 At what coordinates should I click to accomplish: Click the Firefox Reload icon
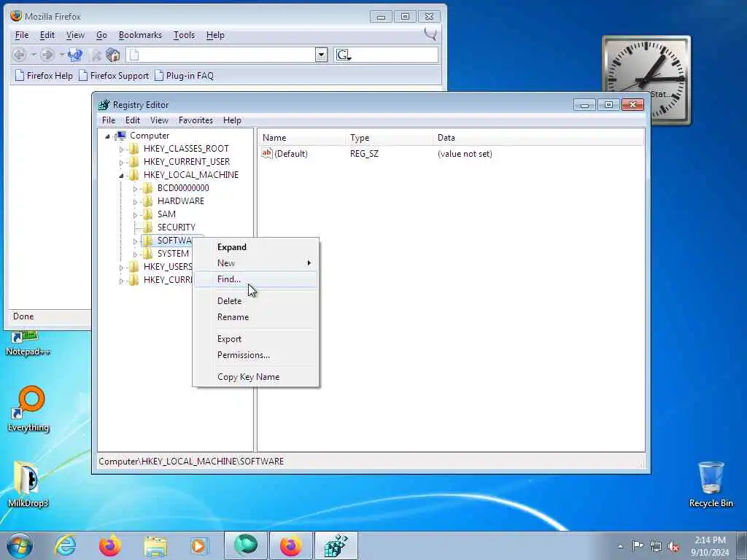75,55
